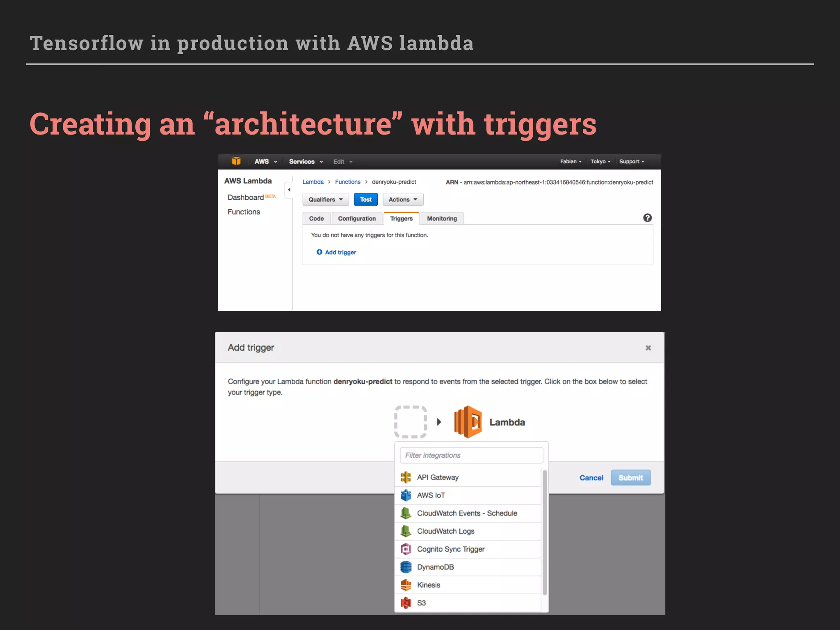Expand the Qualifiers dropdown button
The image size is (840, 630).
326,199
